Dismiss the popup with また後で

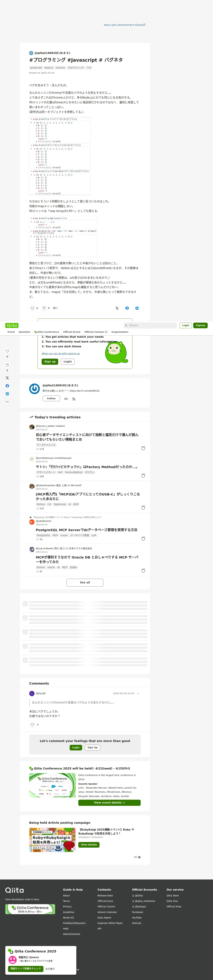tap(50, 969)
